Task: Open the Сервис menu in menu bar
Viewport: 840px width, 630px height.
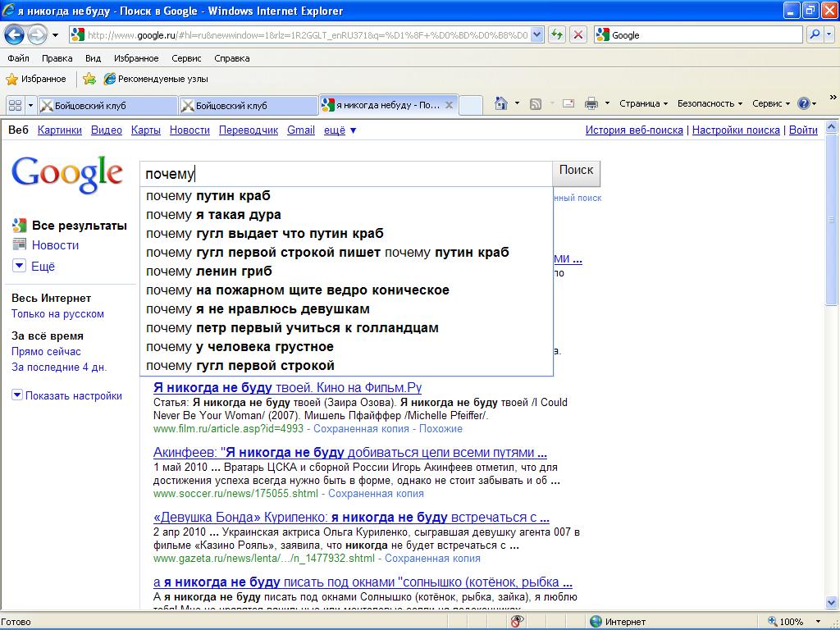Action: 186,58
